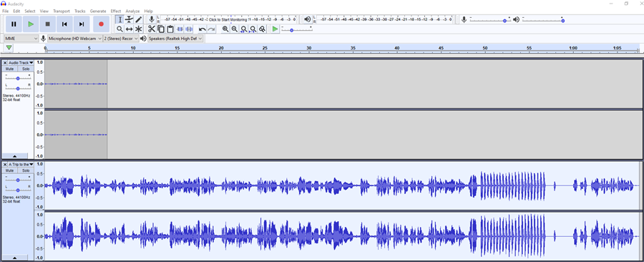Image resolution: width=644 pixels, height=262 pixels.
Task: Click the green timeline playhead pin button
Action: 9,48
